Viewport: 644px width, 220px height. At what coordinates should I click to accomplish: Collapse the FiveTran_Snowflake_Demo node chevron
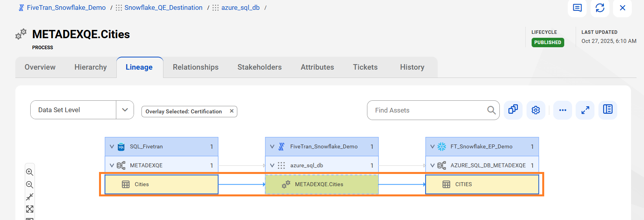tap(272, 146)
